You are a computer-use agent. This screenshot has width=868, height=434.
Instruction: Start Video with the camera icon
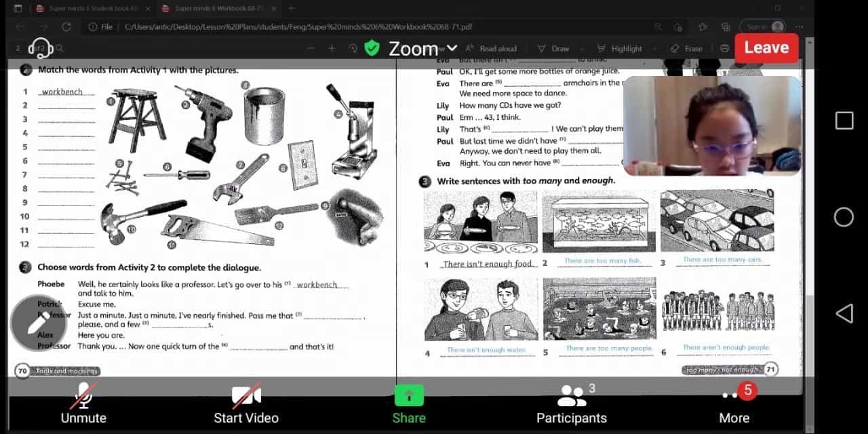246,403
